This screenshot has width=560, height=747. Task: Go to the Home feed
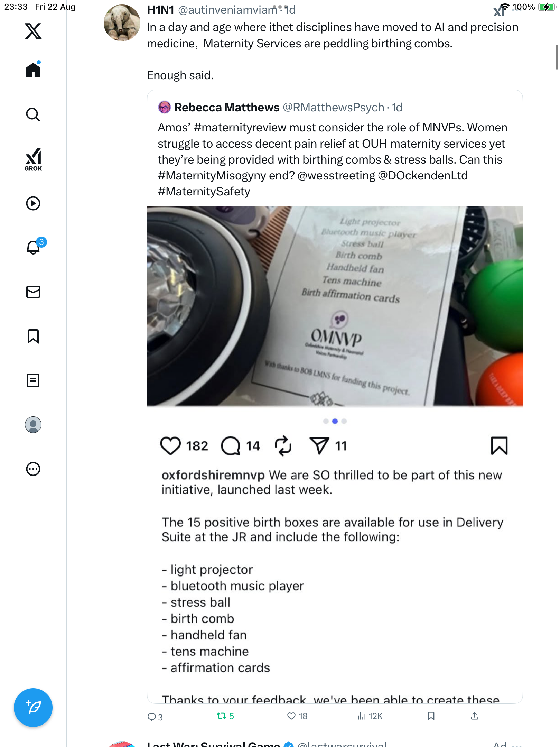pos(33,70)
